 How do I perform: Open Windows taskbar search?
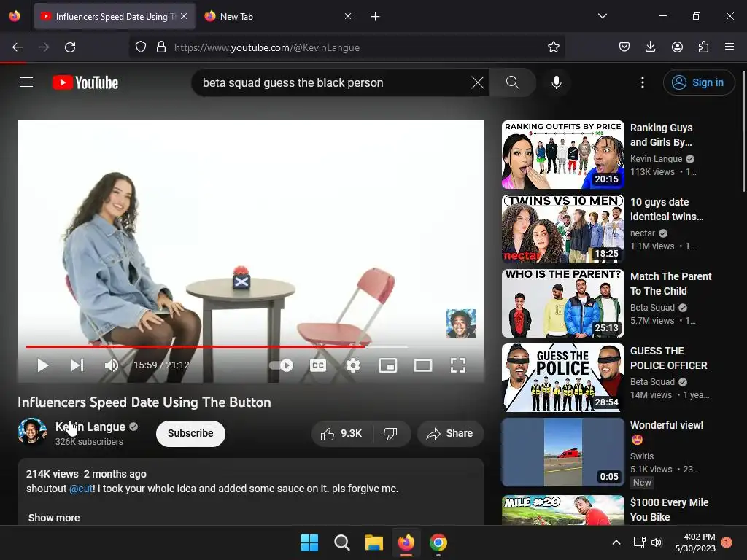(x=342, y=542)
